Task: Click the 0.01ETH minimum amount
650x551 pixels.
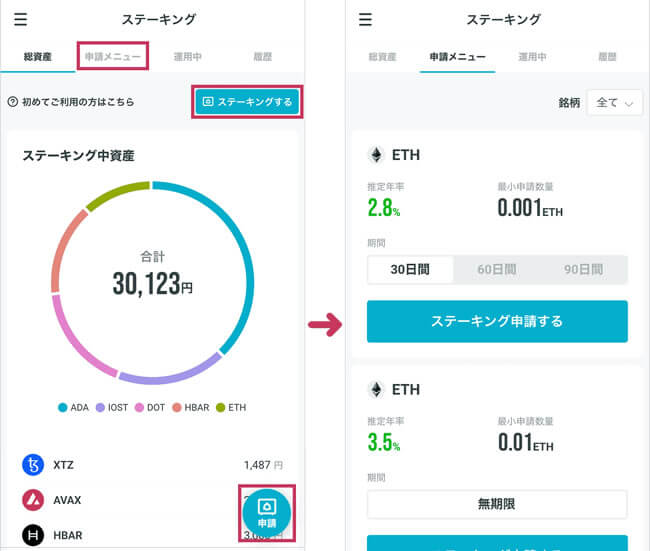Action: [526, 442]
